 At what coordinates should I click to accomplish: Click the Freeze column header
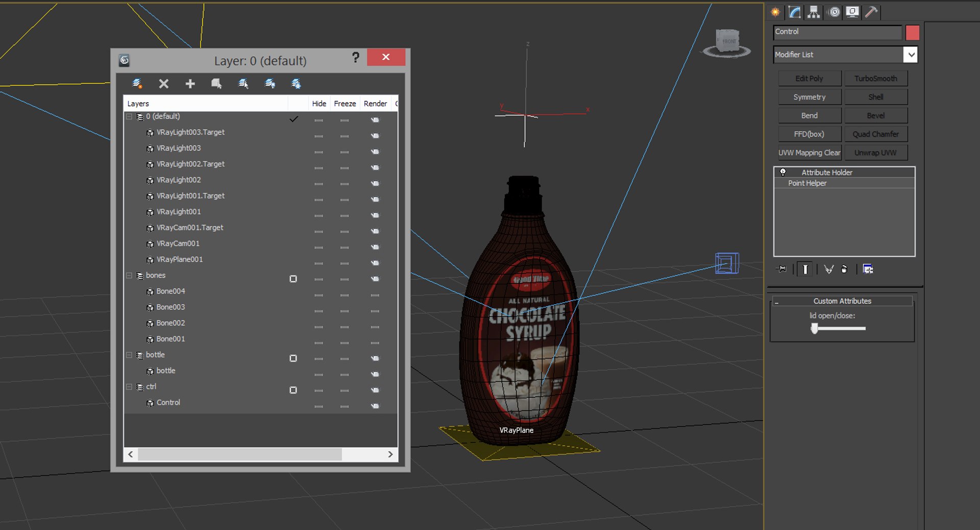click(345, 104)
